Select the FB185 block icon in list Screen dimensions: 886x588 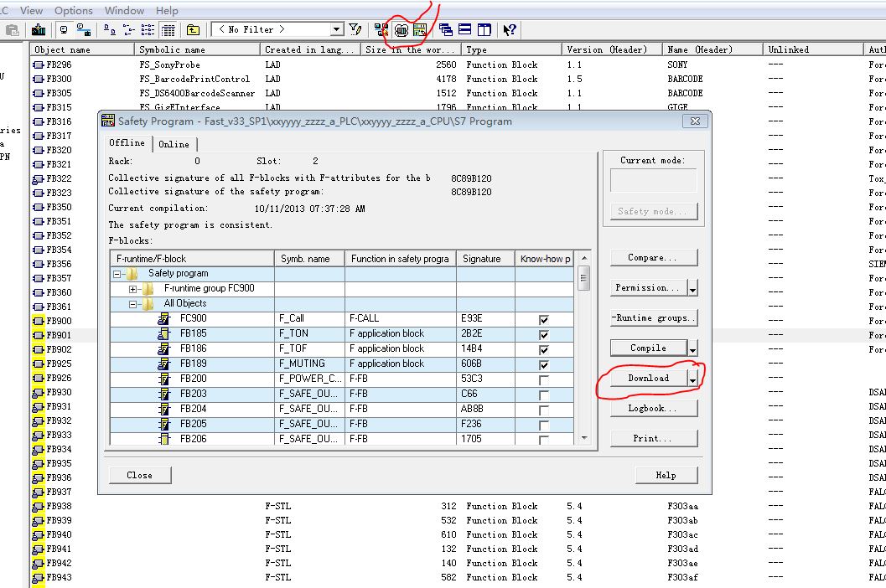tap(164, 333)
